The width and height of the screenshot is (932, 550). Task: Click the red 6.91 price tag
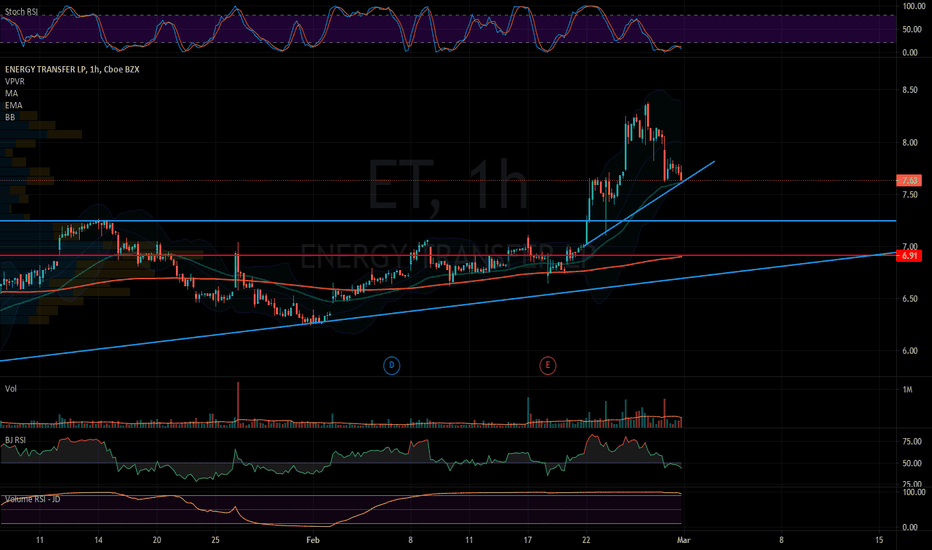pyautogui.click(x=909, y=256)
